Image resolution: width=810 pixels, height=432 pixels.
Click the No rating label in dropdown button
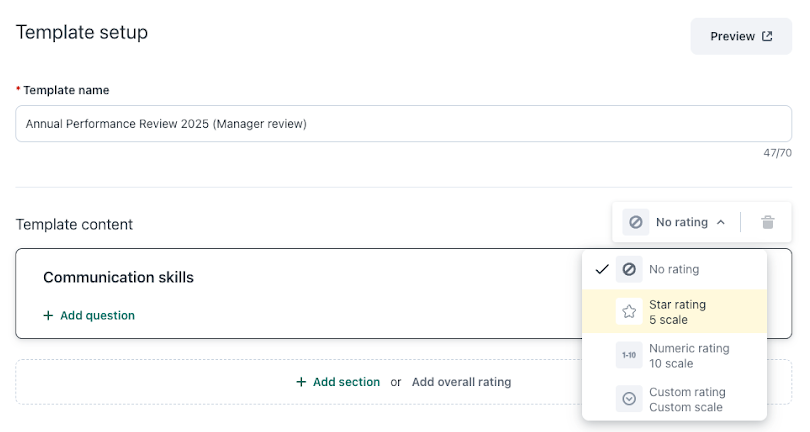[681, 222]
